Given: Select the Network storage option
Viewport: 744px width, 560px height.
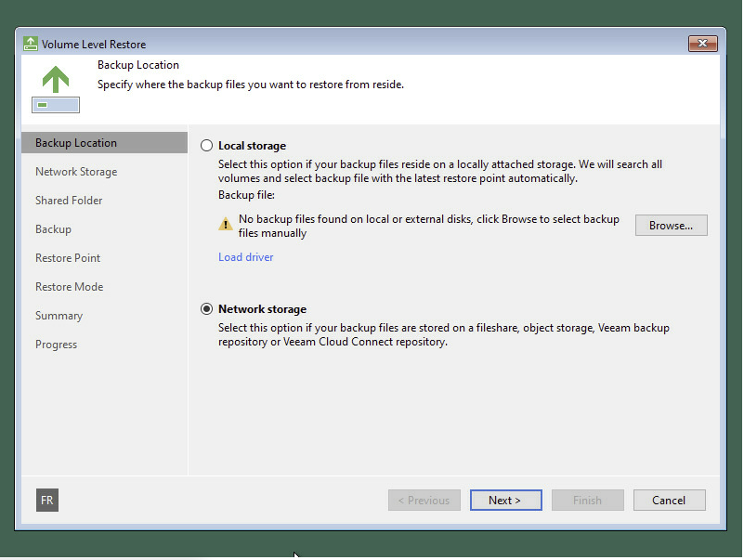Looking at the screenshot, I should 206,308.
